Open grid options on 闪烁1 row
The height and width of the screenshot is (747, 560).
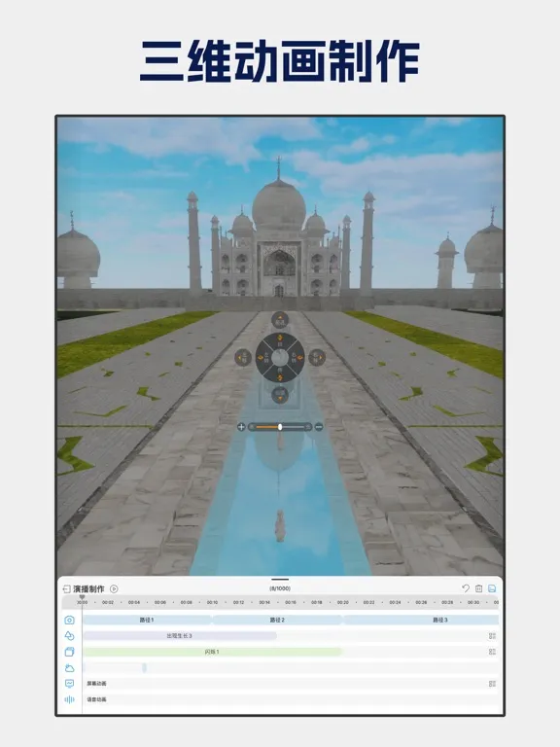point(492,652)
